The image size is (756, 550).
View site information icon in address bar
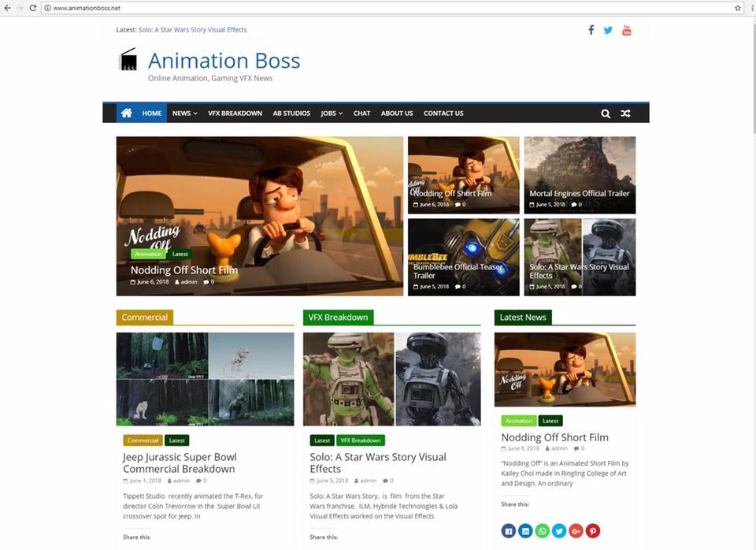(x=47, y=8)
